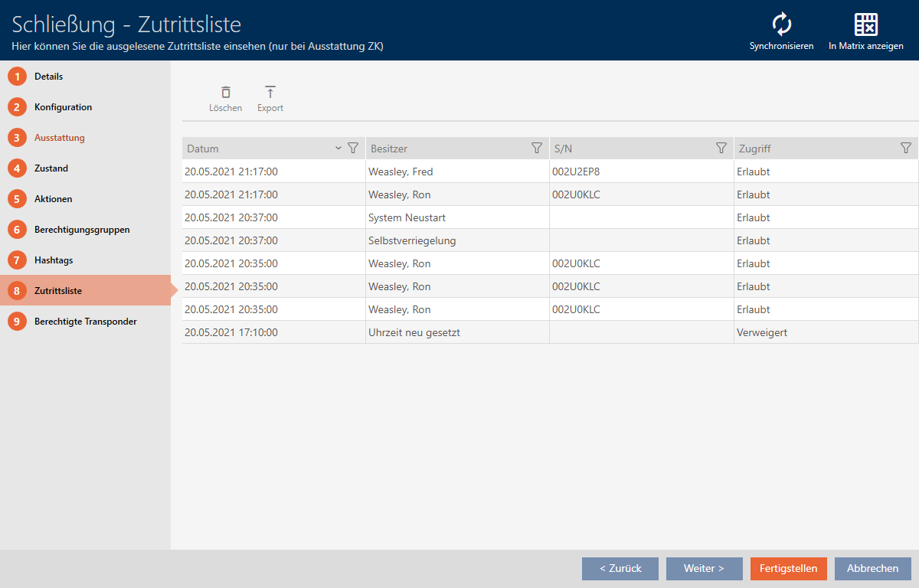Open the Berechtigungsgruppen step
Image resolution: width=919 pixels, height=588 pixels.
(x=81, y=230)
